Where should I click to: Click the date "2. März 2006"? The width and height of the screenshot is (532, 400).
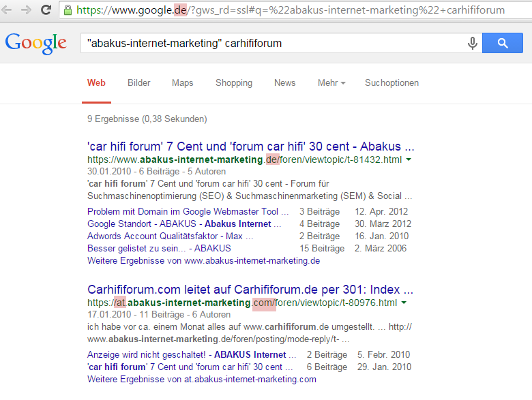click(x=381, y=248)
